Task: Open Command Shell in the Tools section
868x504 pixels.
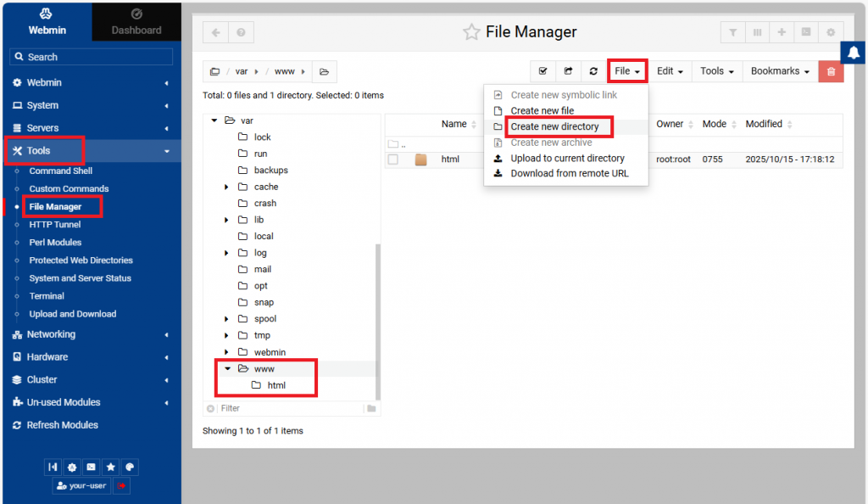Action: pyautogui.click(x=61, y=171)
